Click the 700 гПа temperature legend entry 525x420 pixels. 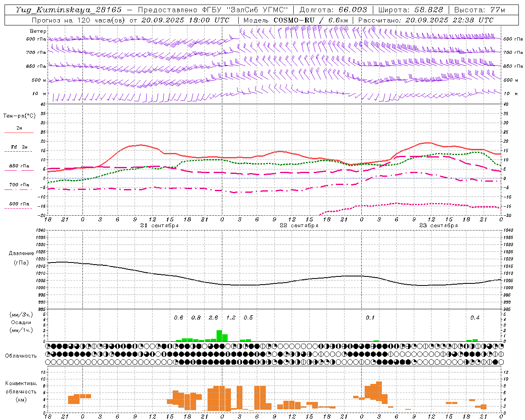tap(19, 185)
